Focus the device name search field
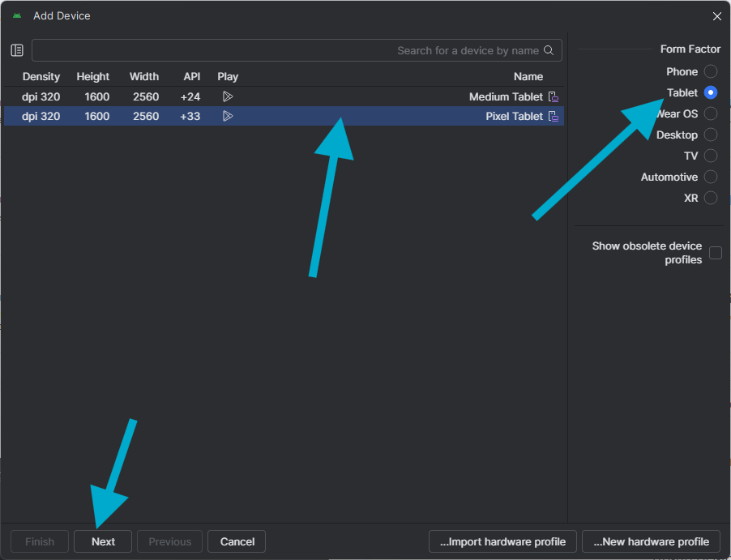Screen dimensions: 731x560 pos(284,50)
